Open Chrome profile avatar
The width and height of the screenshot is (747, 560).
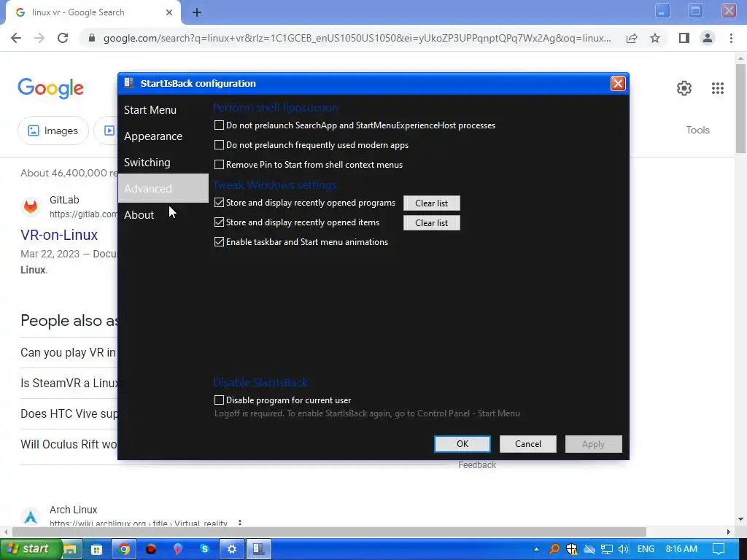(708, 38)
